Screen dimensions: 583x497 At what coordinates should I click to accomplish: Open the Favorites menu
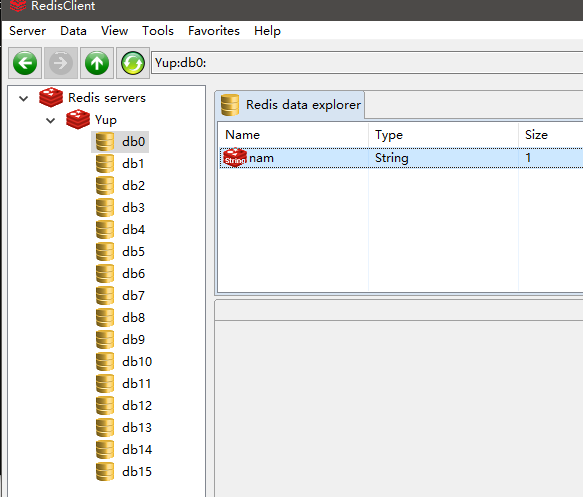click(x=214, y=31)
